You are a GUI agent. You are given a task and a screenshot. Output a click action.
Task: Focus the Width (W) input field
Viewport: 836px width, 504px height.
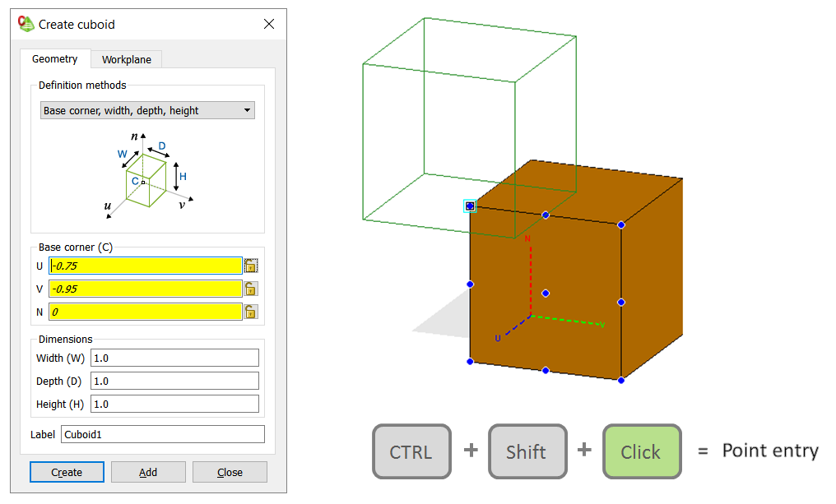point(174,358)
